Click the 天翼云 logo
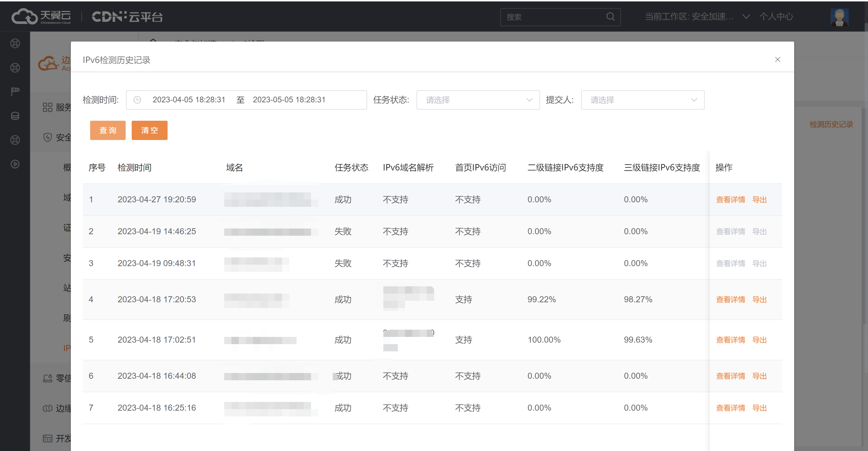Viewport: 868px width, 451px height. coord(41,17)
